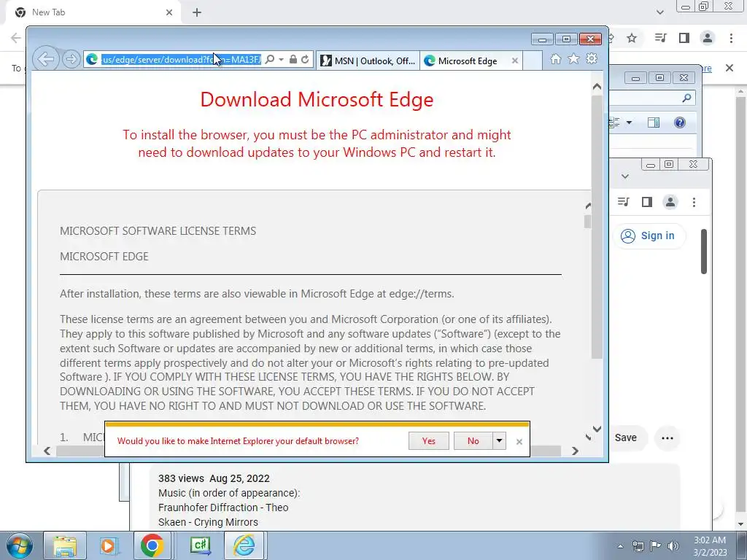This screenshot has width=747, height=560.
Task: Open three-dot menu in second Chrome window
Action: pos(694,202)
